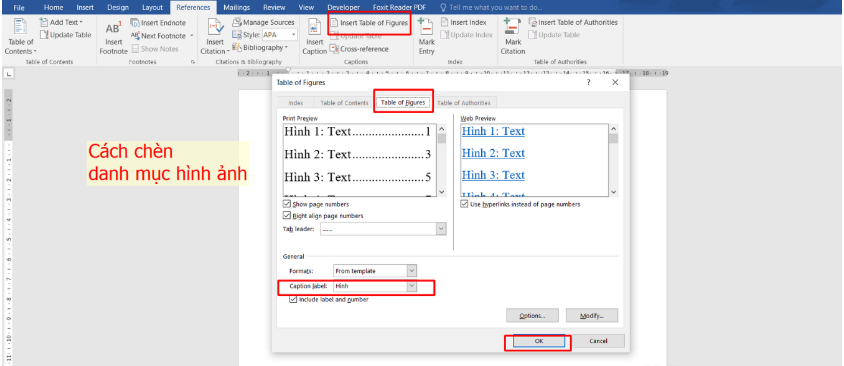Switch to the View ribbon tab

(x=306, y=8)
